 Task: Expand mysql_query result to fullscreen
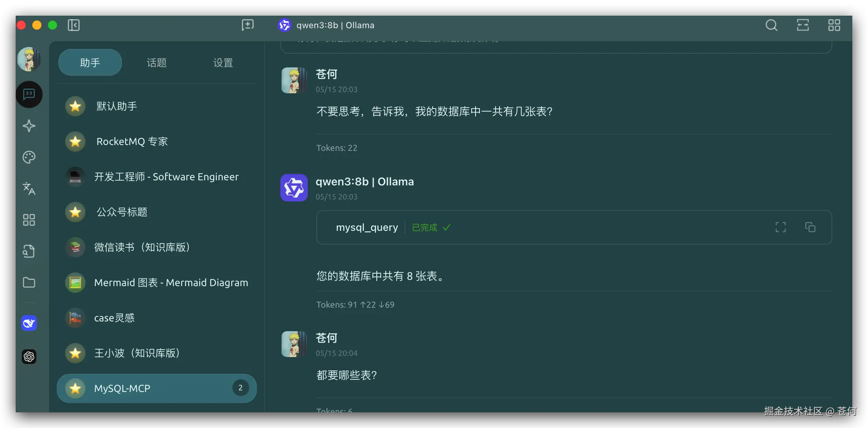[x=780, y=227]
